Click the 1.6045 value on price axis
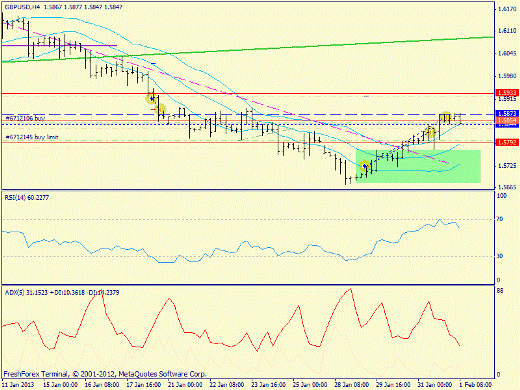 tap(507, 53)
